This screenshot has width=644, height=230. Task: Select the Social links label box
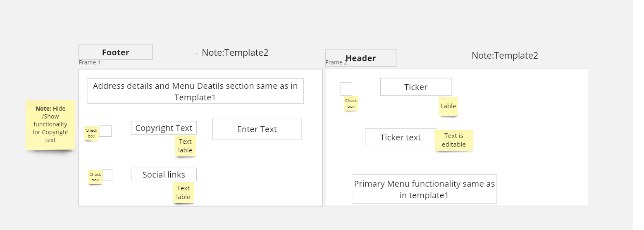point(164,174)
